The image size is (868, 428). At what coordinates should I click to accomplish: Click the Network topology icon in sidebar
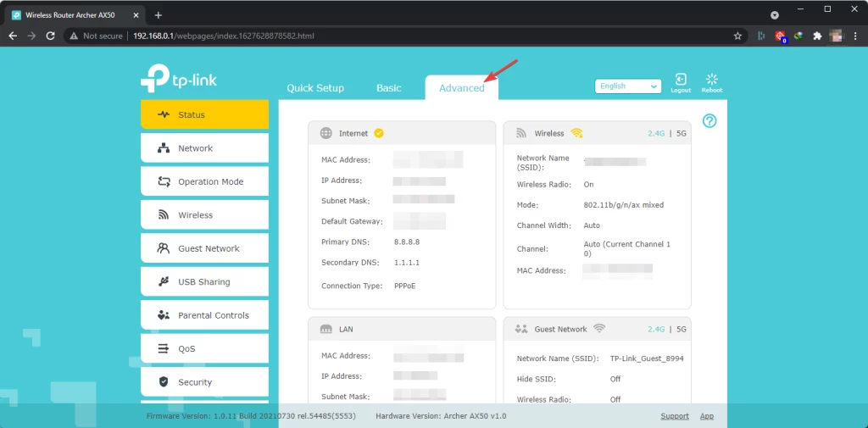pos(164,148)
